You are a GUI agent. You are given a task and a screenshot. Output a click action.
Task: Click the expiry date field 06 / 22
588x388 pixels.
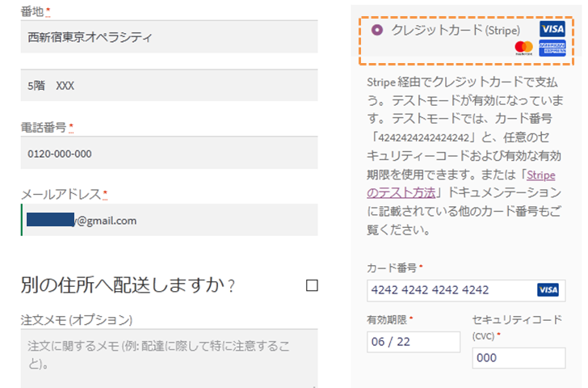point(414,342)
